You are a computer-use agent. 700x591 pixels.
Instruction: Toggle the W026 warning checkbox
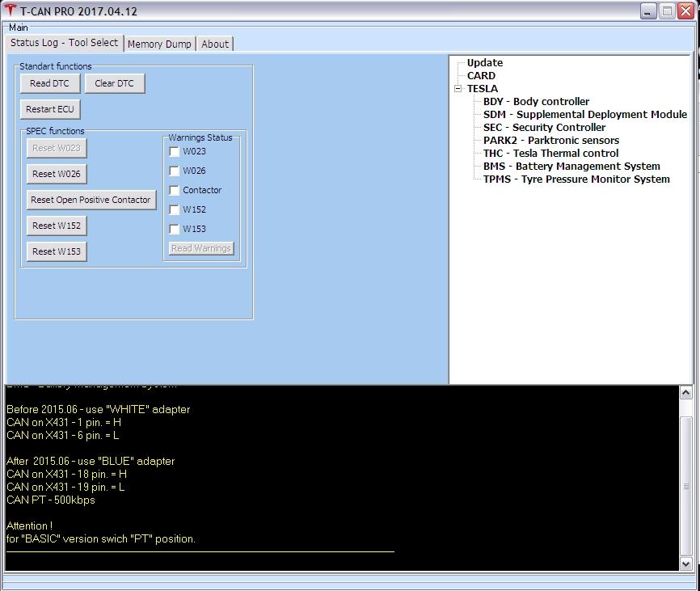point(174,171)
